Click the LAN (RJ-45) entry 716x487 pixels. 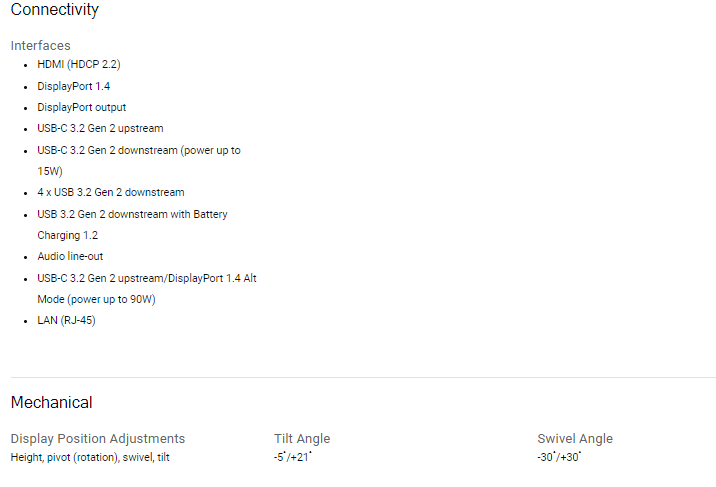[x=66, y=320]
